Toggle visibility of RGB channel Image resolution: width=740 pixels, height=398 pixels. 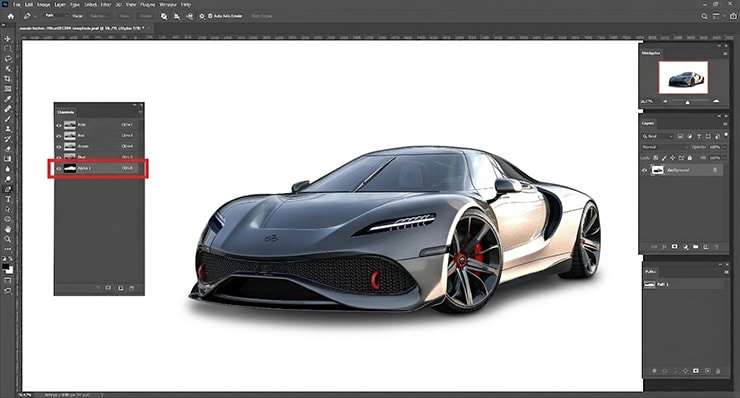(59, 125)
